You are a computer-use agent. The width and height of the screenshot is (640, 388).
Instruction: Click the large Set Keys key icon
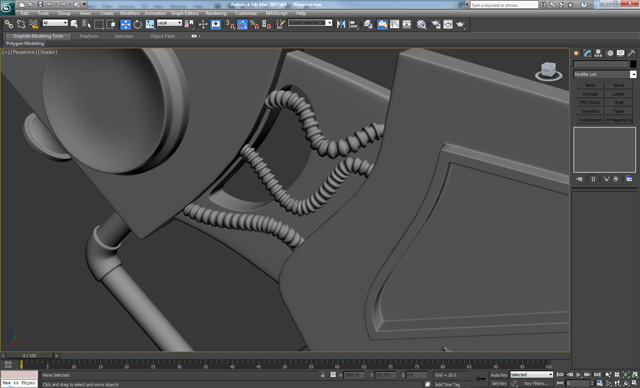[480, 379]
